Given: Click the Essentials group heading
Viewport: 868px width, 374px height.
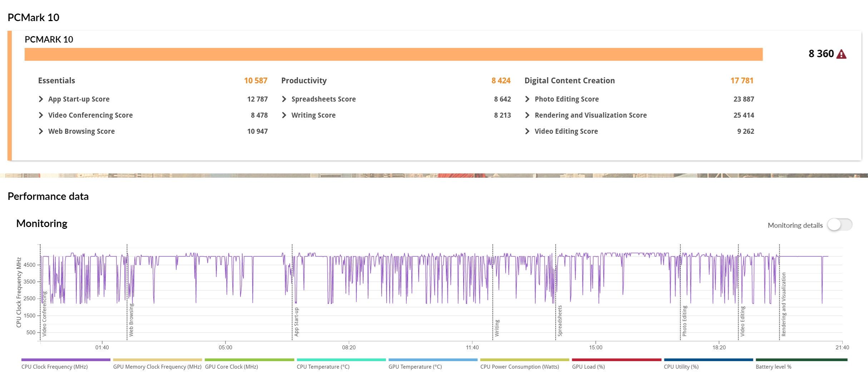Looking at the screenshot, I should pyautogui.click(x=56, y=80).
